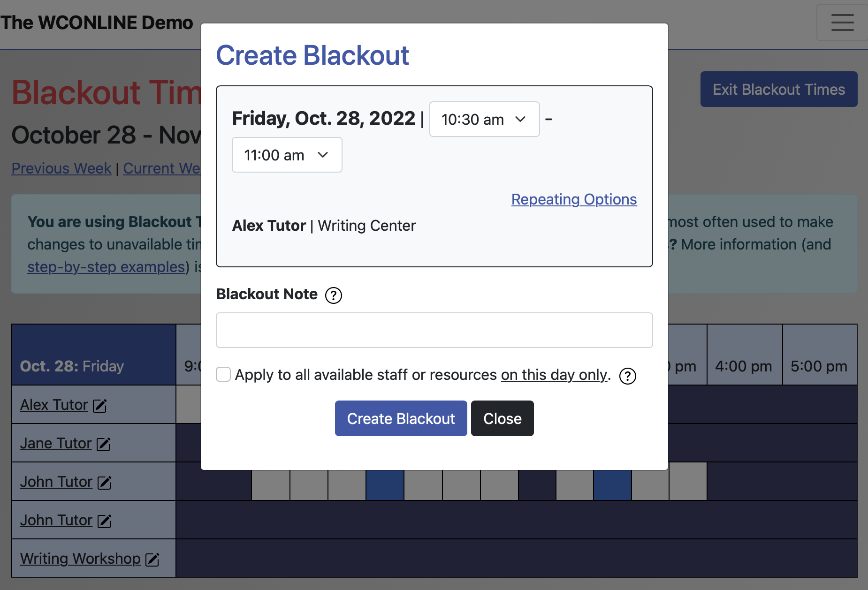Image resolution: width=868 pixels, height=590 pixels.
Task: Click the 'on this day only' underlined text
Action: coord(554,375)
